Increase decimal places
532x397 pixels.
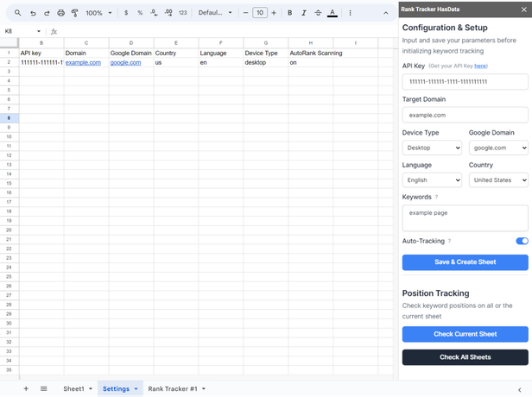pos(168,13)
